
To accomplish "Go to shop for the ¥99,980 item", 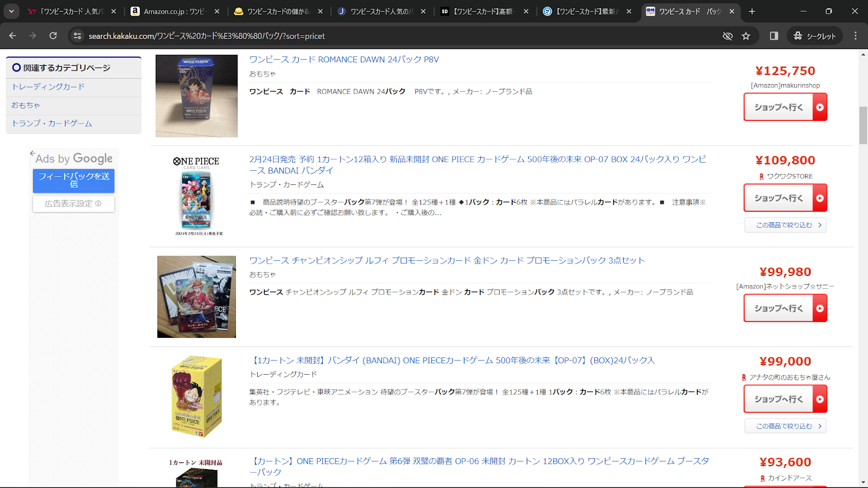I will pyautogui.click(x=785, y=308).
